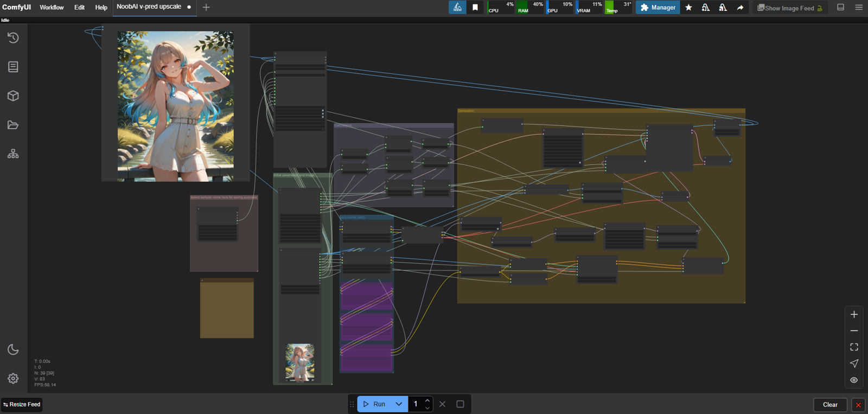The width and height of the screenshot is (868, 414).
Task: Click the GPU usage monitor
Action: pyautogui.click(x=560, y=7)
